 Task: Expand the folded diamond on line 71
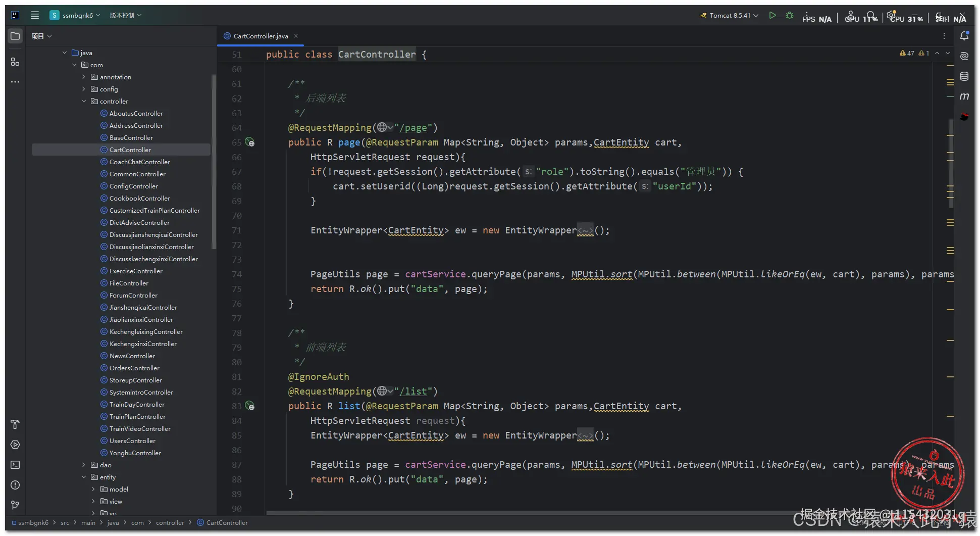tap(585, 230)
